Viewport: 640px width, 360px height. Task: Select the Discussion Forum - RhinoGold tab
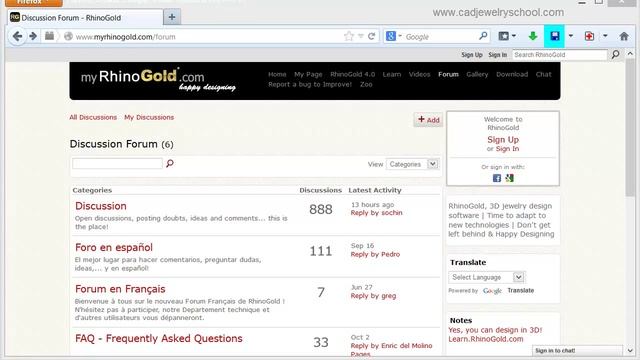[85, 18]
